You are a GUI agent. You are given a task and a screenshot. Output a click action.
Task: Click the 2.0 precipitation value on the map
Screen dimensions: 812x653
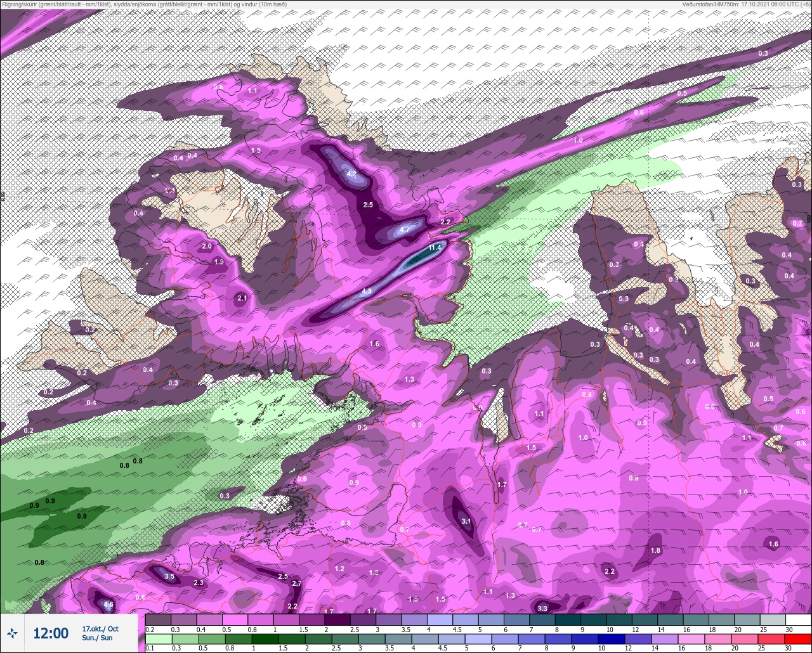(207, 246)
